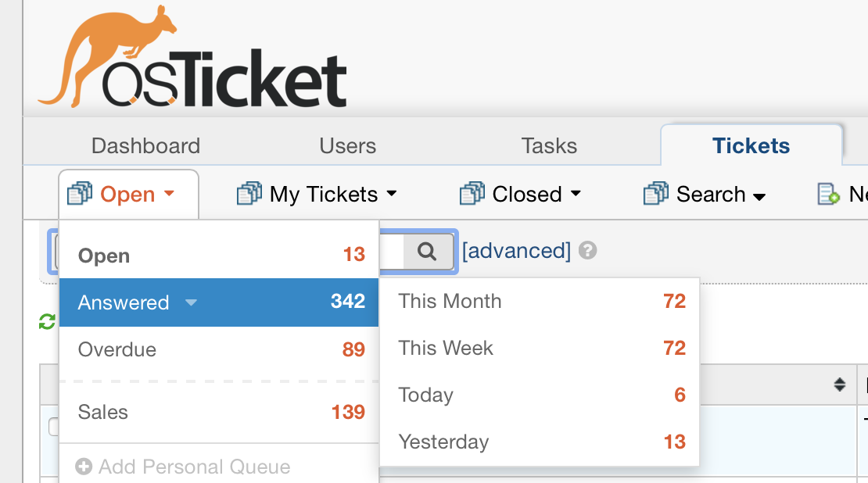868x483 pixels.
Task: Click the ticket stack icon beside Closed
Action: tap(472, 193)
